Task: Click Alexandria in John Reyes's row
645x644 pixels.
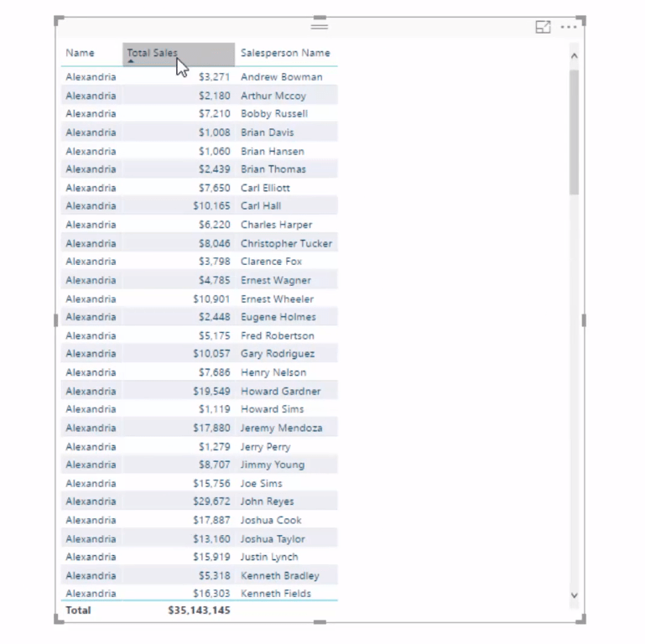Action: (91, 501)
